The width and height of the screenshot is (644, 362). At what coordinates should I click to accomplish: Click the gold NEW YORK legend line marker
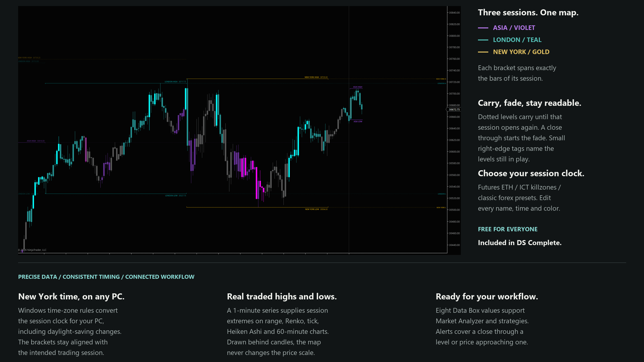[x=483, y=52]
